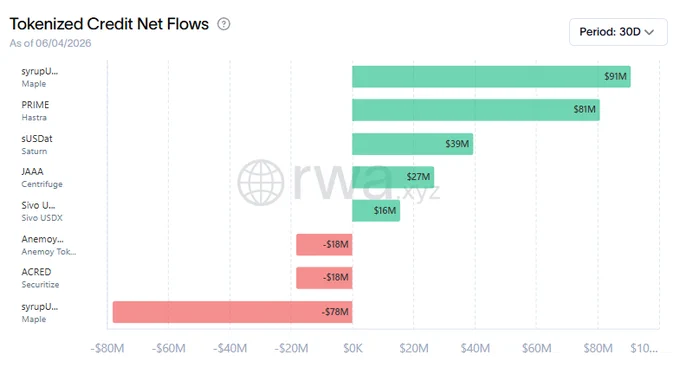The height and width of the screenshot is (374, 680).
Task: Click the $39M sUSDat bar
Action: pos(412,144)
